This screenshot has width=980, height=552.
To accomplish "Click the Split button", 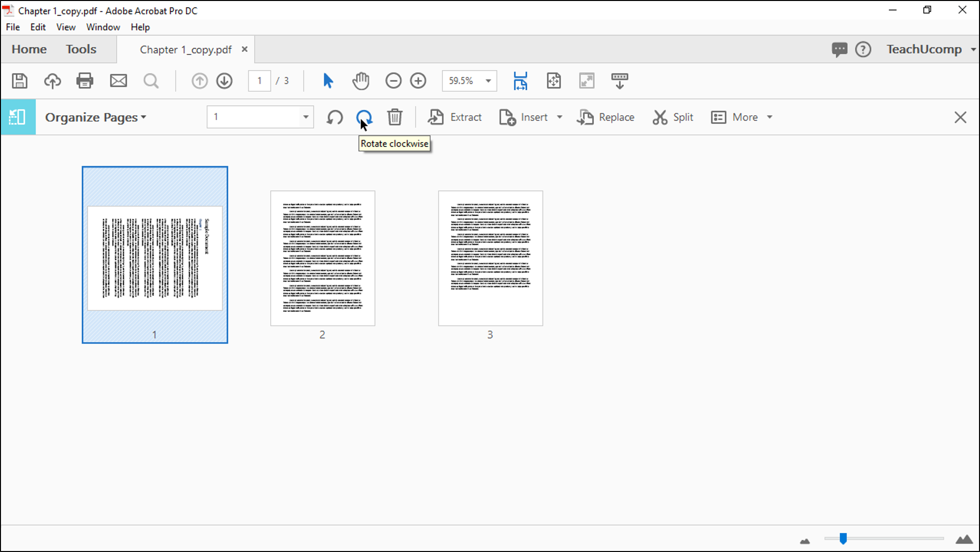I will (x=672, y=117).
